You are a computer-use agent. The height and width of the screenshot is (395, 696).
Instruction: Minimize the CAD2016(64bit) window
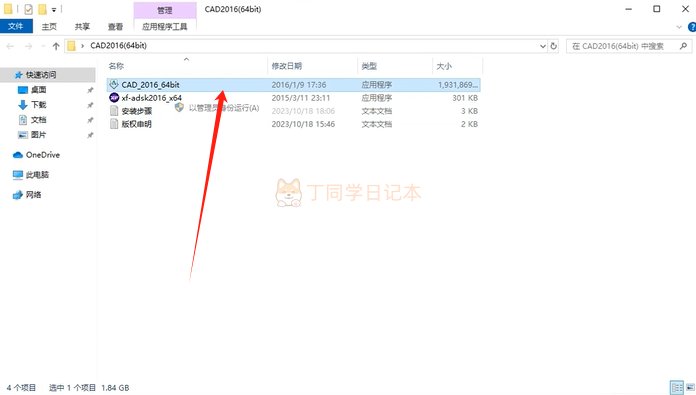pos(629,9)
